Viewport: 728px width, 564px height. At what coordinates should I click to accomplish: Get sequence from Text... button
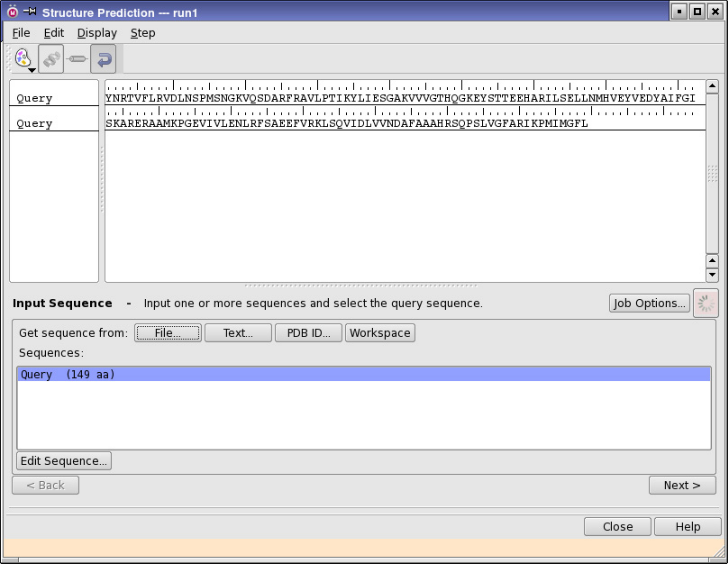pos(238,333)
